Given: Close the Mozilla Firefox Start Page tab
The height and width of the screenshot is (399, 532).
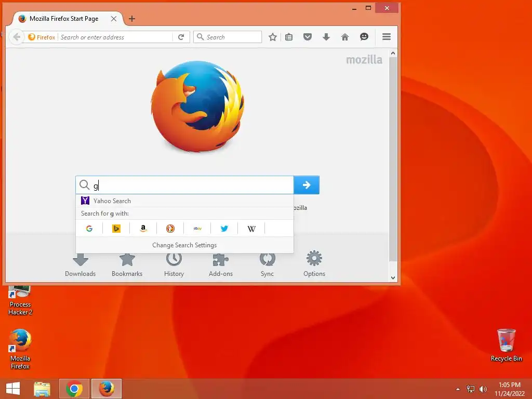Looking at the screenshot, I should coord(114,19).
